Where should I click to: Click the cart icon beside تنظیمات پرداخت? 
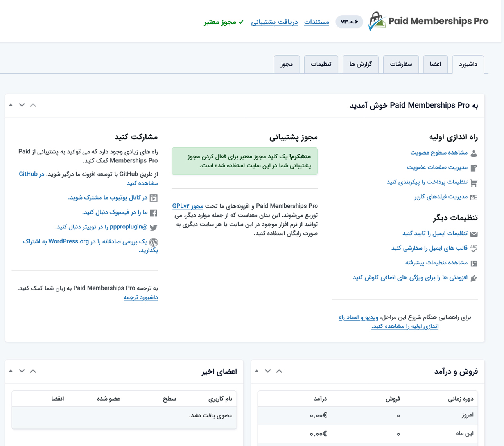(474, 183)
